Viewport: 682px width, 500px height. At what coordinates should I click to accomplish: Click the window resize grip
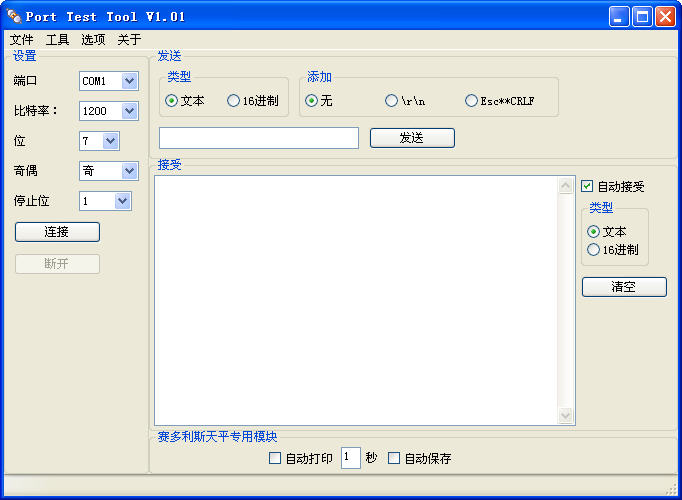click(x=672, y=490)
